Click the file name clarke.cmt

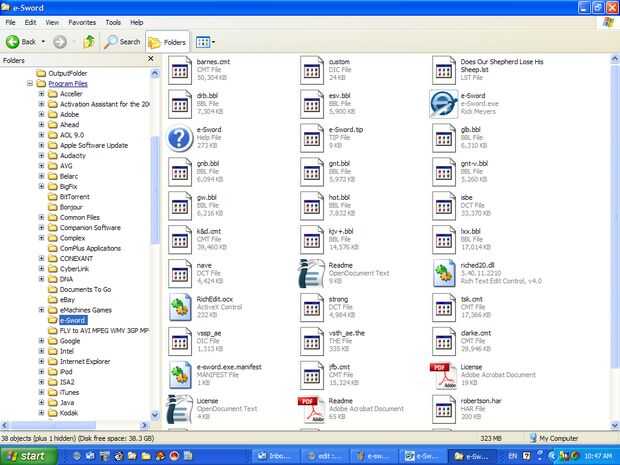click(x=476, y=333)
